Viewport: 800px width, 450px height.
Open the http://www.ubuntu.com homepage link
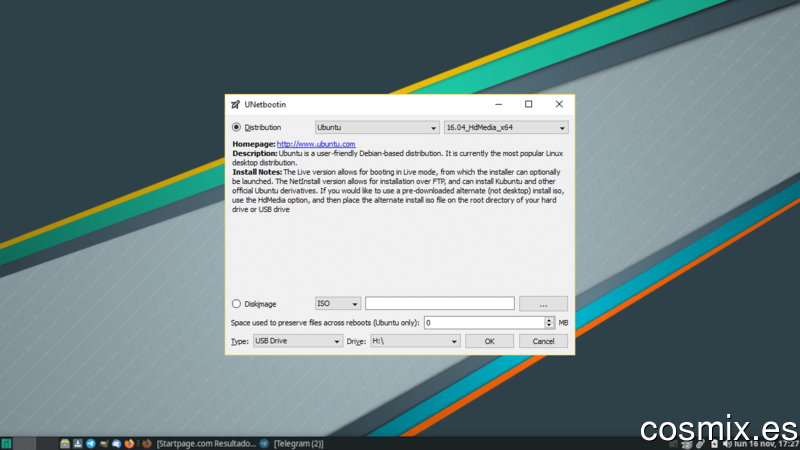[316, 144]
